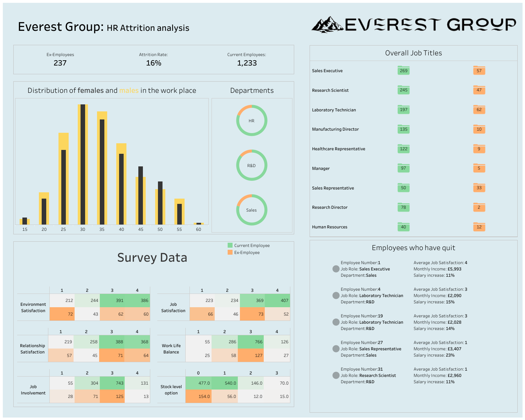
Task: Click the Current Employees count 1,233
Action: point(247,63)
